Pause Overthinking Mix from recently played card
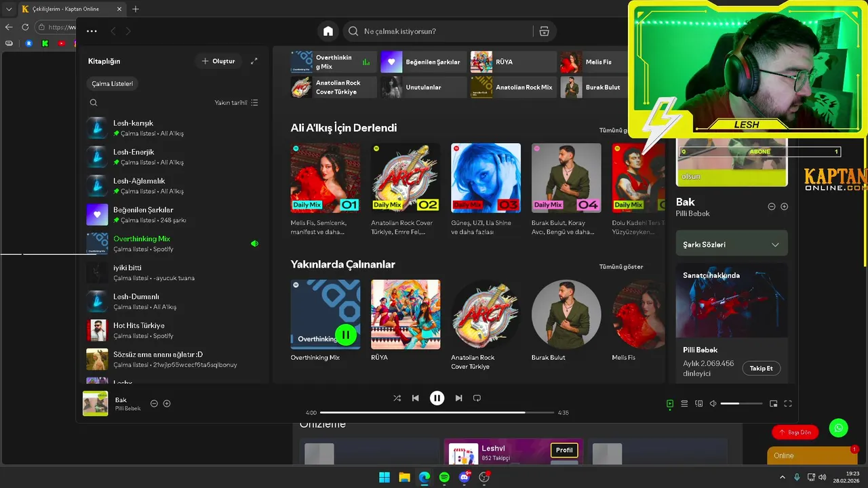Viewport: 868px width, 488px height. tap(346, 334)
